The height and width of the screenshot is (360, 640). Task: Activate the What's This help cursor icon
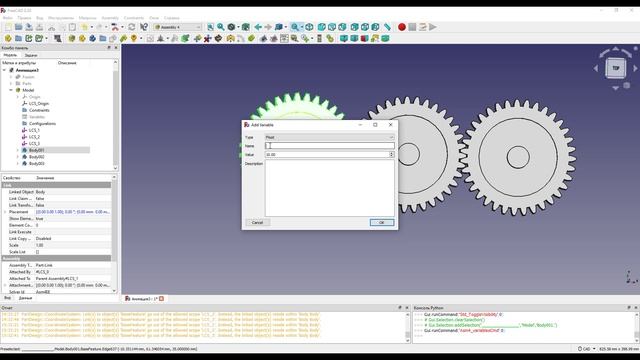pos(144,27)
